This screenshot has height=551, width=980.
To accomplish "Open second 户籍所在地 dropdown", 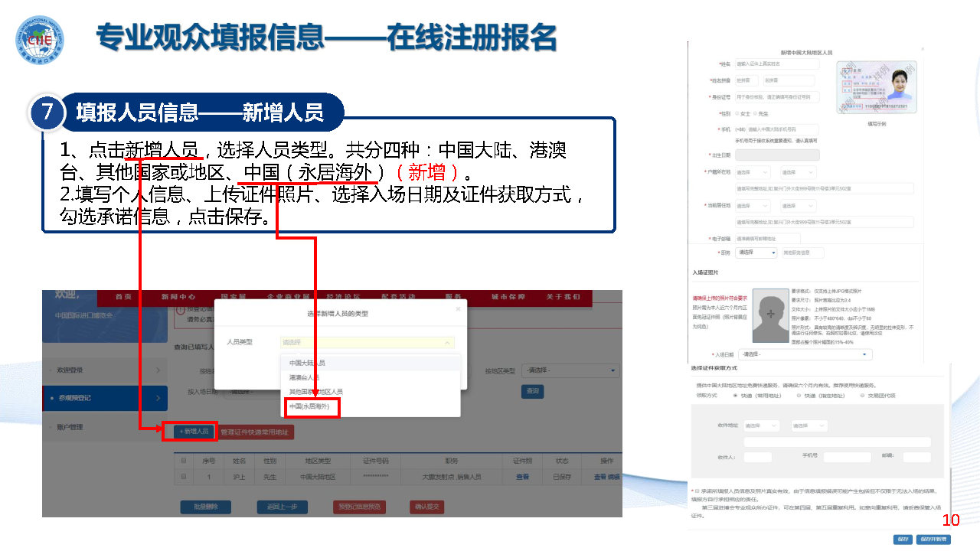I will coord(798,173).
